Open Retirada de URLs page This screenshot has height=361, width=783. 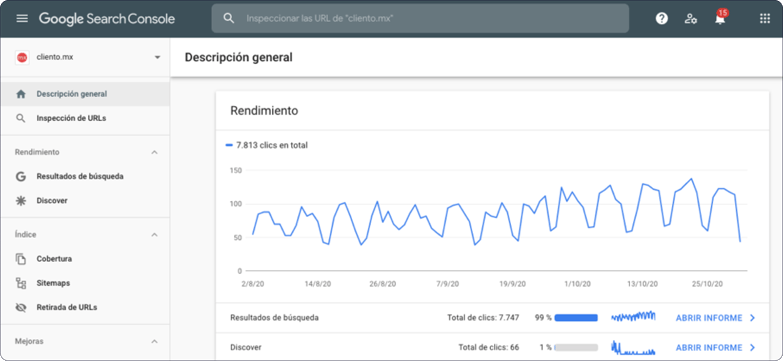pyautogui.click(x=85, y=308)
